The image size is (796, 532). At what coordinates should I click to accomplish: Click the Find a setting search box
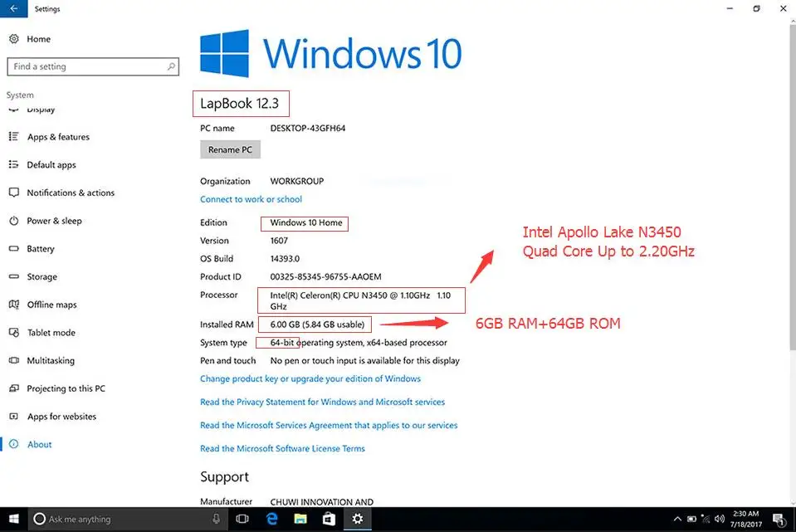(x=93, y=66)
